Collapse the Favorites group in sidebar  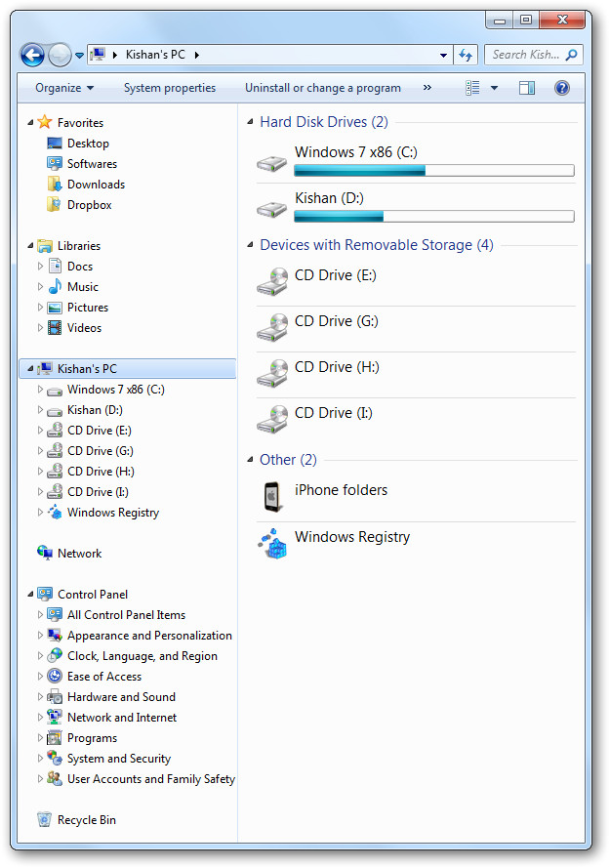pyautogui.click(x=30, y=122)
